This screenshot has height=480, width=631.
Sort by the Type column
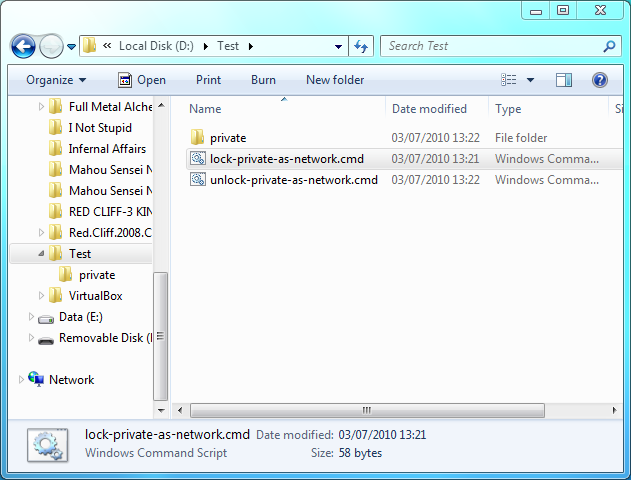coord(508,109)
